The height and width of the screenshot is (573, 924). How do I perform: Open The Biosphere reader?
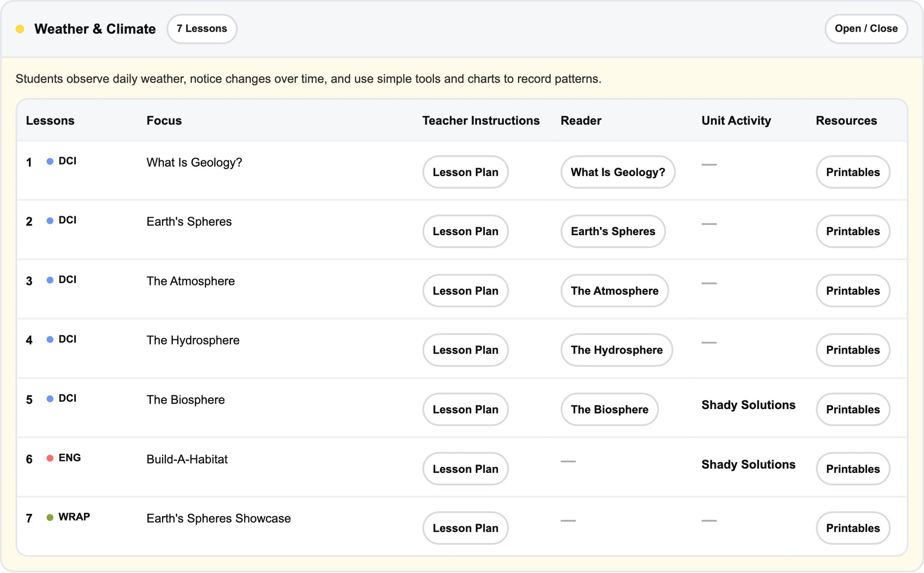click(610, 410)
